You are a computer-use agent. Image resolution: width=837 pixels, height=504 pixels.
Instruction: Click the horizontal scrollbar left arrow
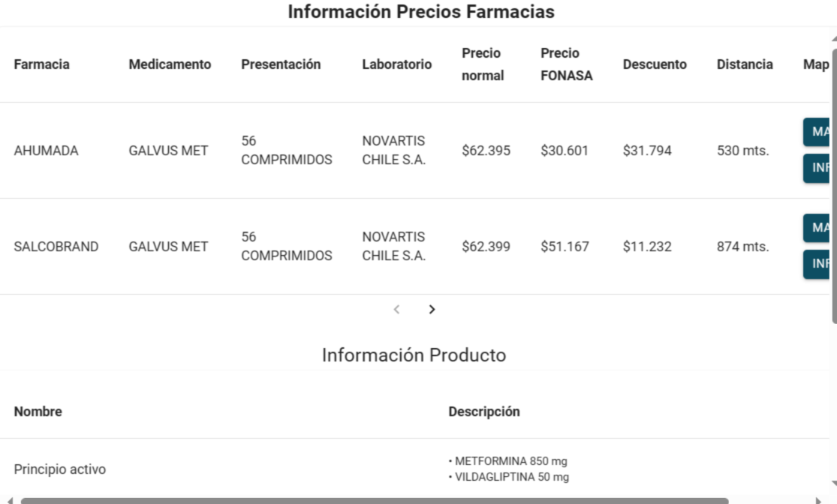click(9, 501)
